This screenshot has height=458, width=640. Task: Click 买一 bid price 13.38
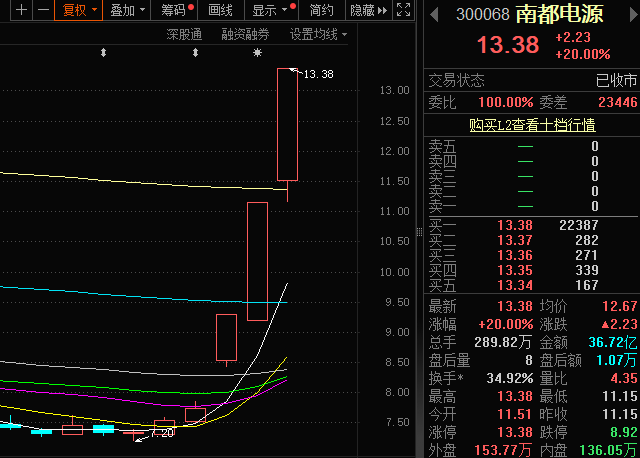[x=515, y=225]
